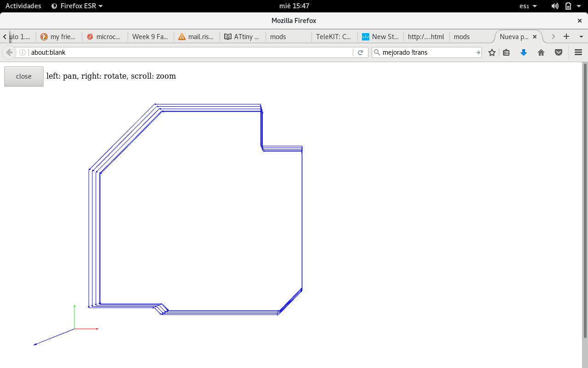
Task: Show site information for about:blank
Action: [x=23, y=52]
